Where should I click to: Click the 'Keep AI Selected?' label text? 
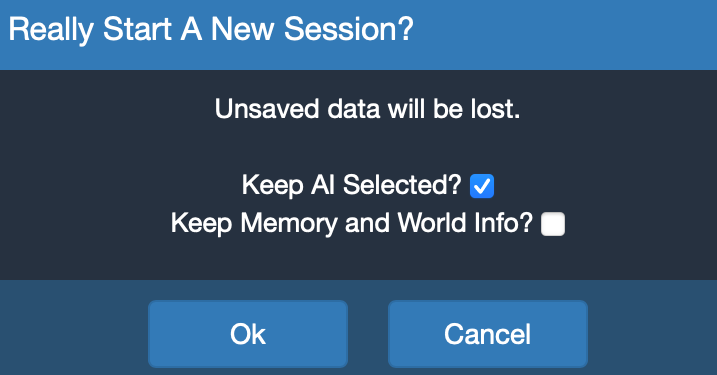[x=352, y=185]
